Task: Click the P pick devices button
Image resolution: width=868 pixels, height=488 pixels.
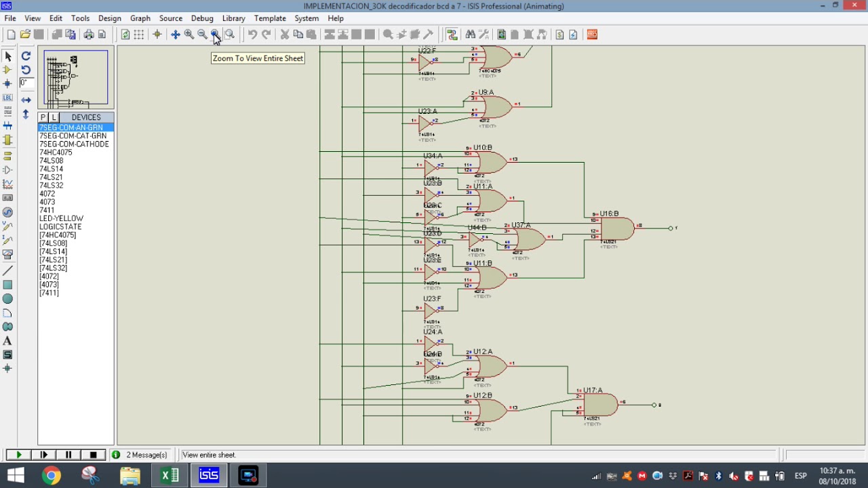Action: click(x=43, y=117)
